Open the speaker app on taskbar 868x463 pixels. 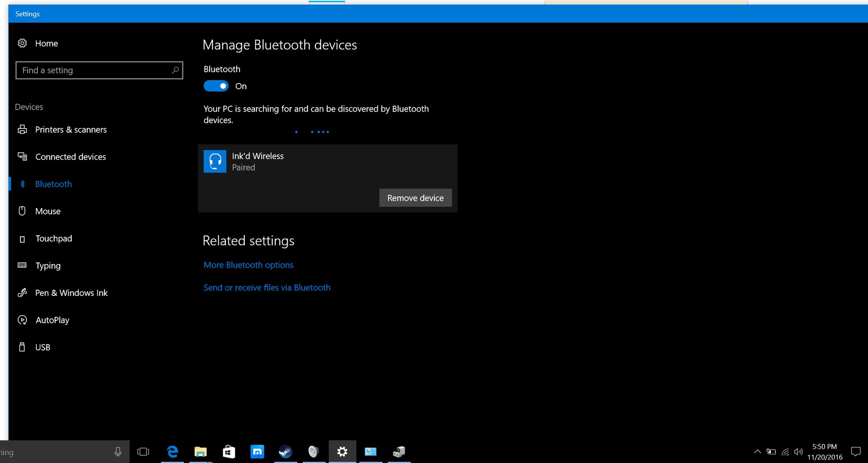pos(314,452)
